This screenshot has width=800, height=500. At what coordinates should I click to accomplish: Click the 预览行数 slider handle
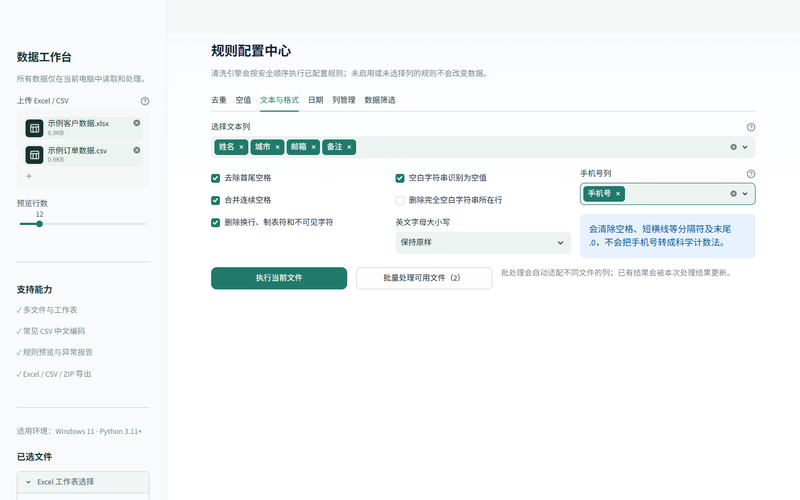(39, 224)
